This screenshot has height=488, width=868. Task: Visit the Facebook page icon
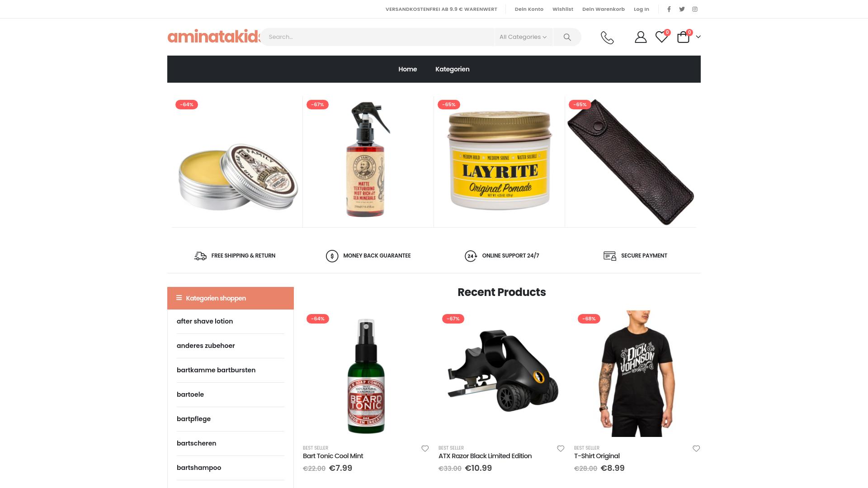(x=669, y=9)
